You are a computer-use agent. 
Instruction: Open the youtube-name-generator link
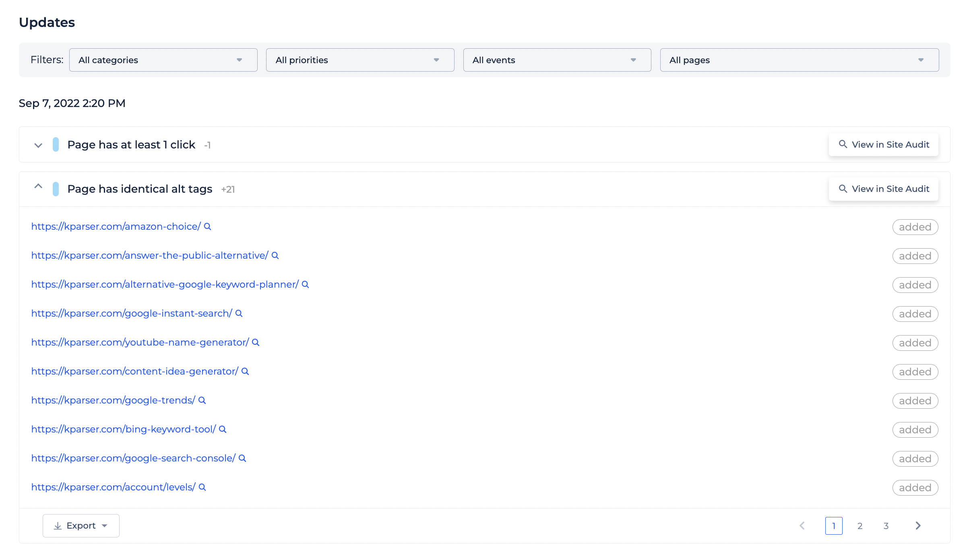click(x=140, y=342)
